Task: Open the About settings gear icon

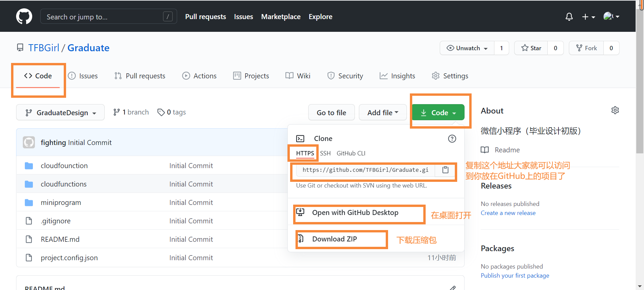Action: point(615,110)
